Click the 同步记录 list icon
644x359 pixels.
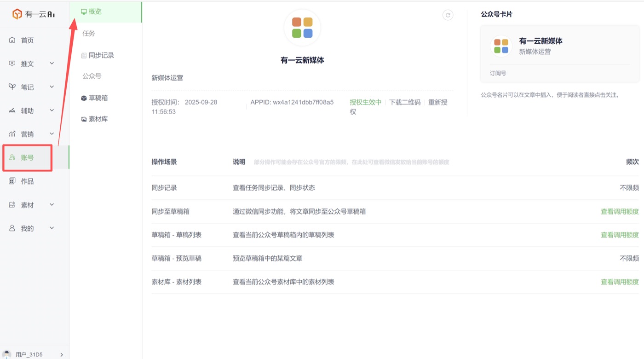click(84, 55)
